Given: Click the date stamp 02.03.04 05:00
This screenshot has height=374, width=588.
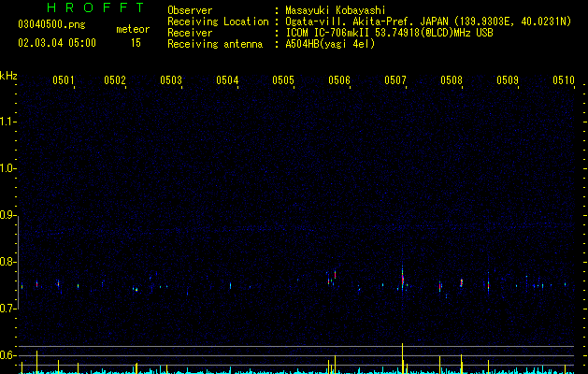Looking at the screenshot, I should click(x=57, y=43).
